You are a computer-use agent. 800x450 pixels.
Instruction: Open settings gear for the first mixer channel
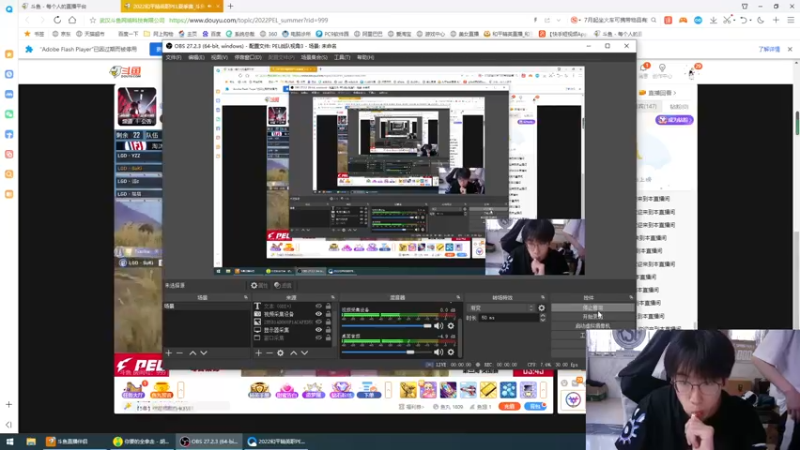[451, 326]
